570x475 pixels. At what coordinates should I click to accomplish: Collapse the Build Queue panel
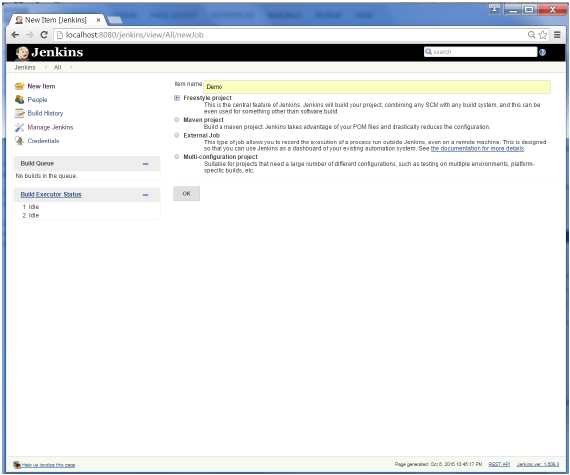pos(145,164)
